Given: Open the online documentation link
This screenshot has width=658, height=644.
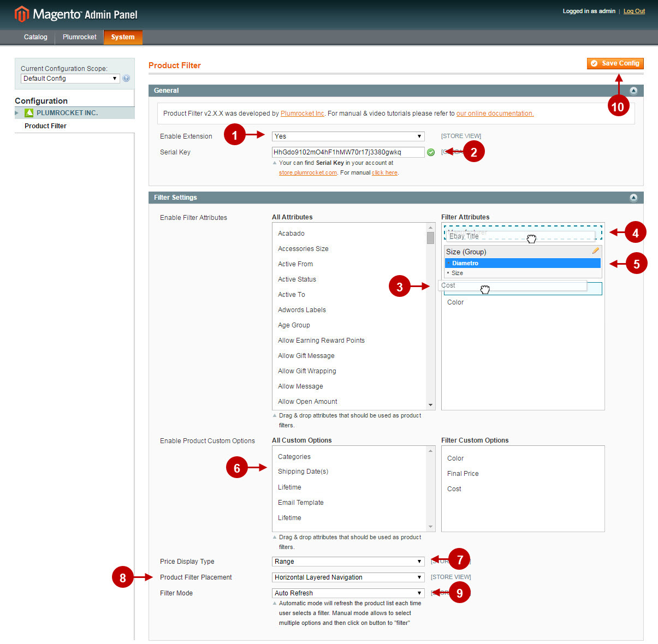Looking at the screenshot, I should point(495,114).
